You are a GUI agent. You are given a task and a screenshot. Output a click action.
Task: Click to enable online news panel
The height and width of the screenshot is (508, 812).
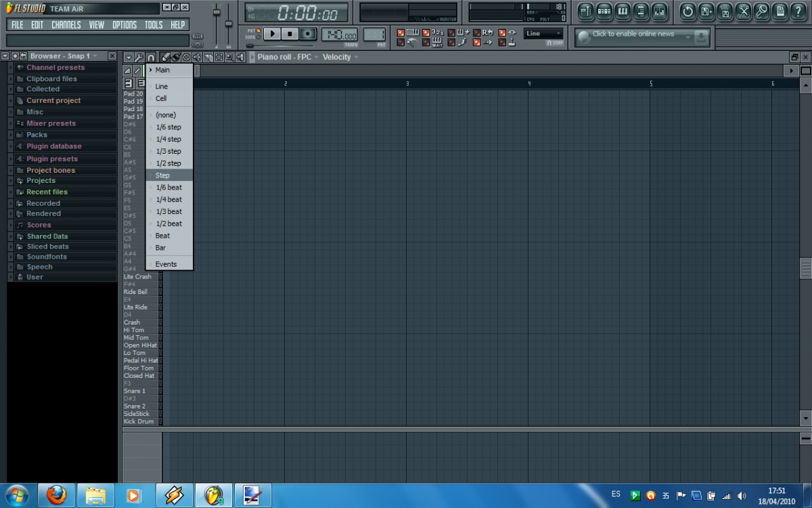click(x=633, y=34)
